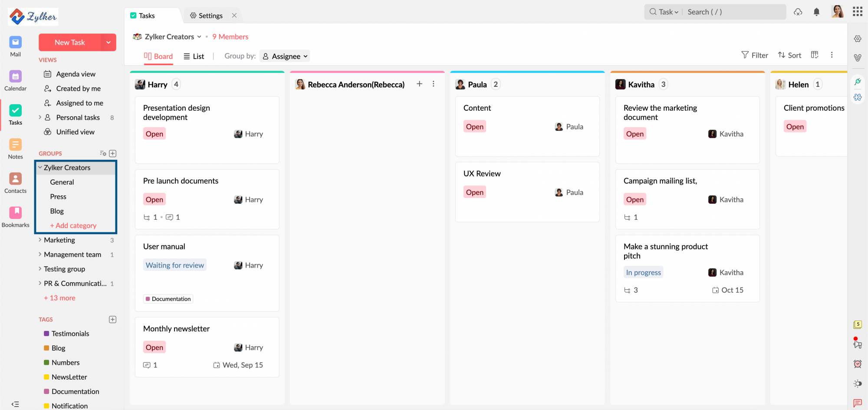Viewport: 868px width, 410px height.
Task: Open the reminders alarm clock icon
Action: coord(857,364)
